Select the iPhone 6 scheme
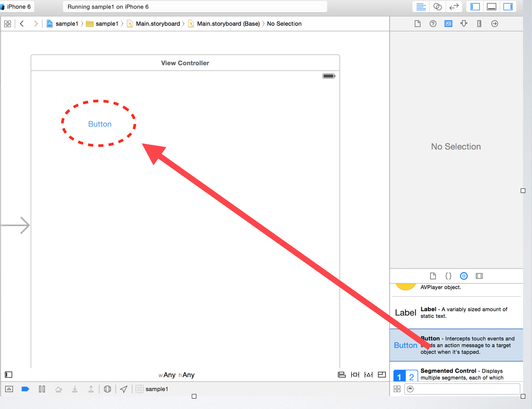 coord(17,6)
